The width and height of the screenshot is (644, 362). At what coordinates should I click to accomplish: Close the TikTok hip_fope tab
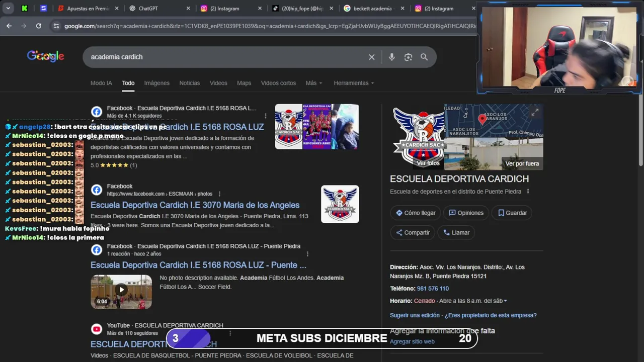pos(331,9)
